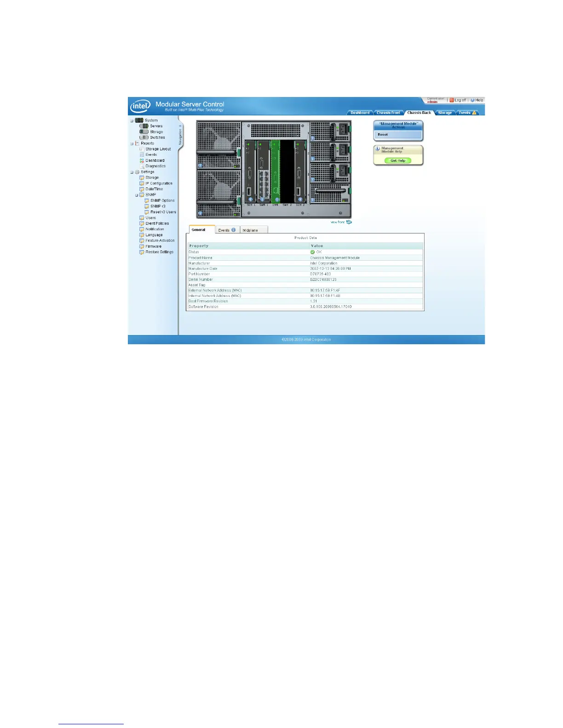The width and height of the screenshot is (563, 728).
Task: Open the Midplane detail tab
Action: pyautogui.click(x=253, y=230)
